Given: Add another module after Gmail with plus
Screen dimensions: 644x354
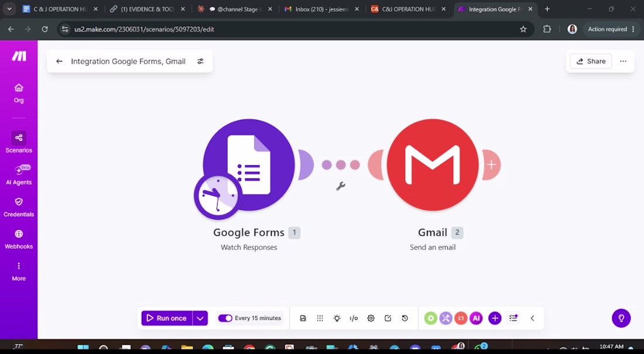Looking at the screenshot, I should (x=492, y=164).
